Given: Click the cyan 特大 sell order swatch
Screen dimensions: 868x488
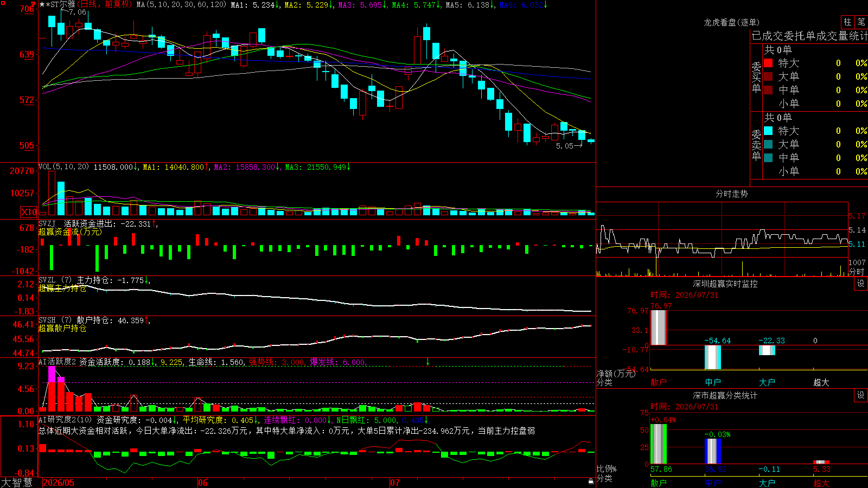Looking at the screenshot, I should tap(768, 131).
